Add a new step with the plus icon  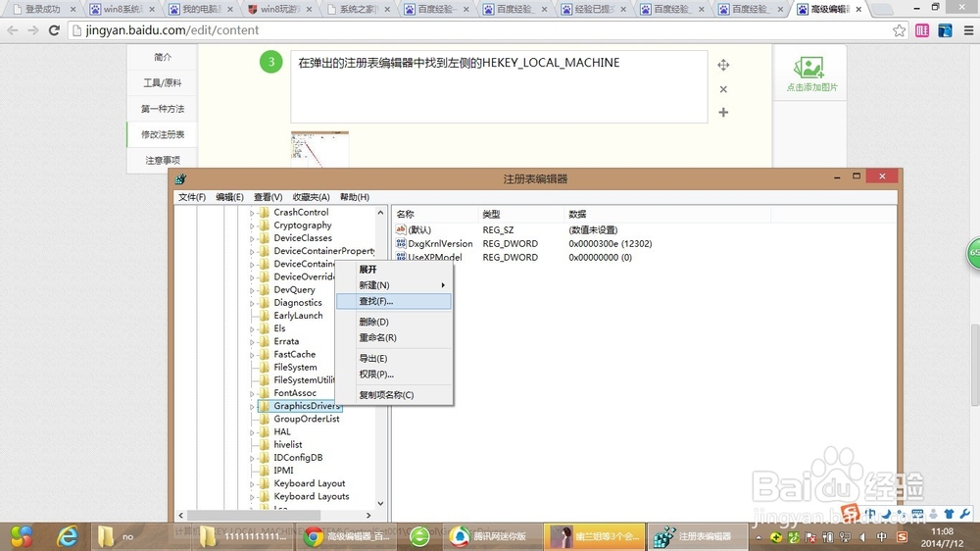click(723, 113)
